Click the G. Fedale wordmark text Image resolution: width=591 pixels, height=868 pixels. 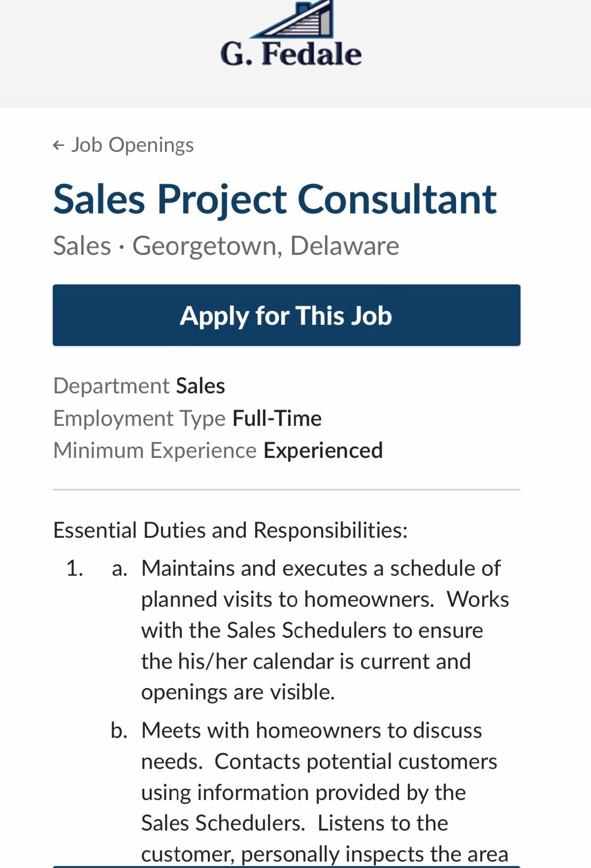coord(291,53)
